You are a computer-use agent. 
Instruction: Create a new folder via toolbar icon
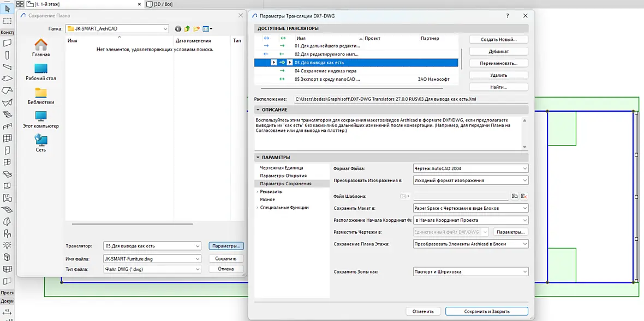point(196,29)
